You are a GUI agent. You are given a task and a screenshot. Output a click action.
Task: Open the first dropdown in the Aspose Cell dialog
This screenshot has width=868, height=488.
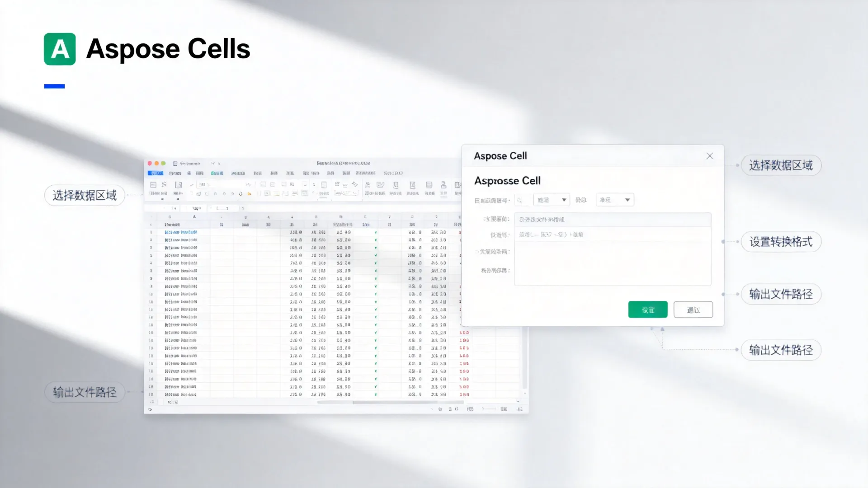click(x=551, y=200)
